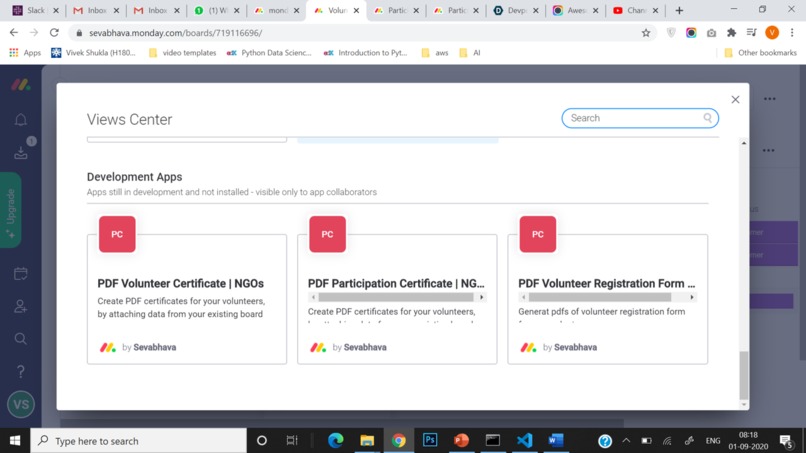Open the help question mark icon

pos(21,371)
